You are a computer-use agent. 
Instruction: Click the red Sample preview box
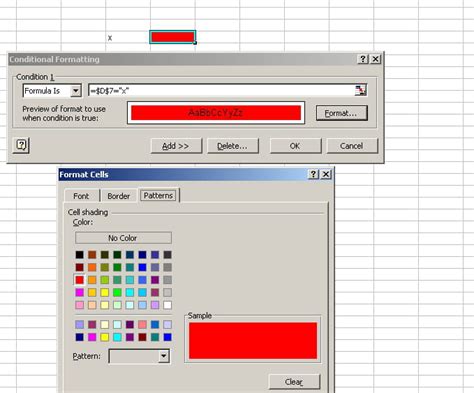pos(253,340)
